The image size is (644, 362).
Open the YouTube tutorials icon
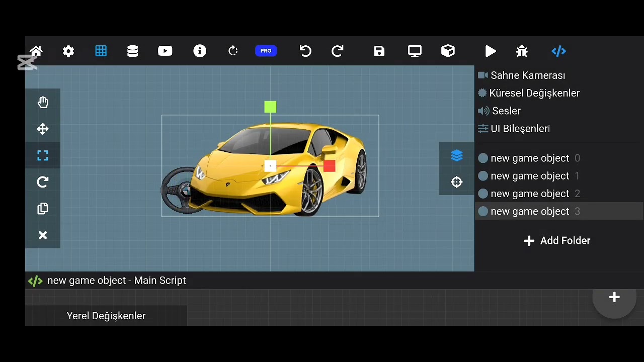(x=165, y=51)
